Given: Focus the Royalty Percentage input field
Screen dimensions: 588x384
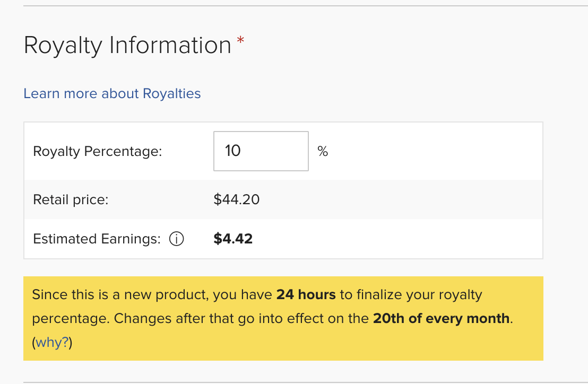Looking at the screenshot, I should coord(261,151).
